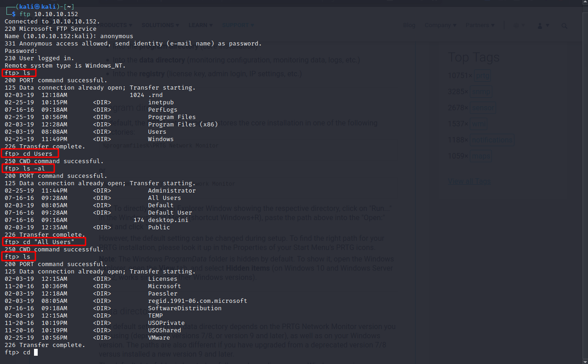
Task: Open the user account menu on the background webpage
Action: [544, 26]
